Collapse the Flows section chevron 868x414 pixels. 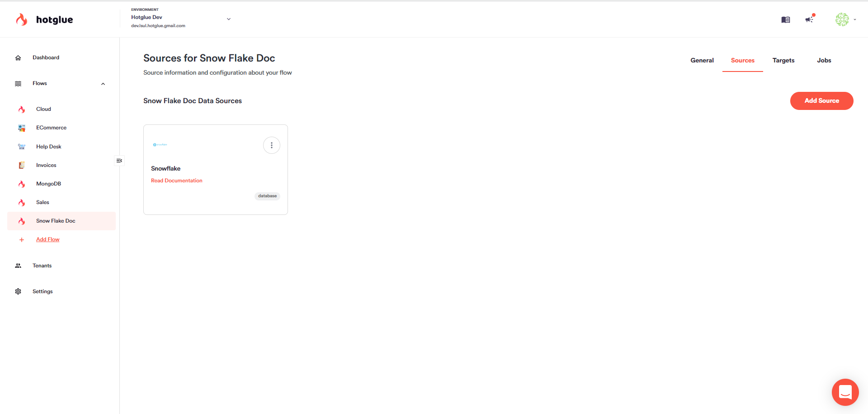tap(103, 84)
